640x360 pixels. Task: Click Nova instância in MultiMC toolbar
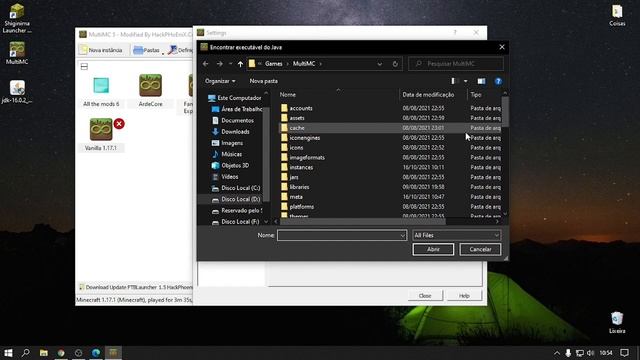[x=101, y=50]
